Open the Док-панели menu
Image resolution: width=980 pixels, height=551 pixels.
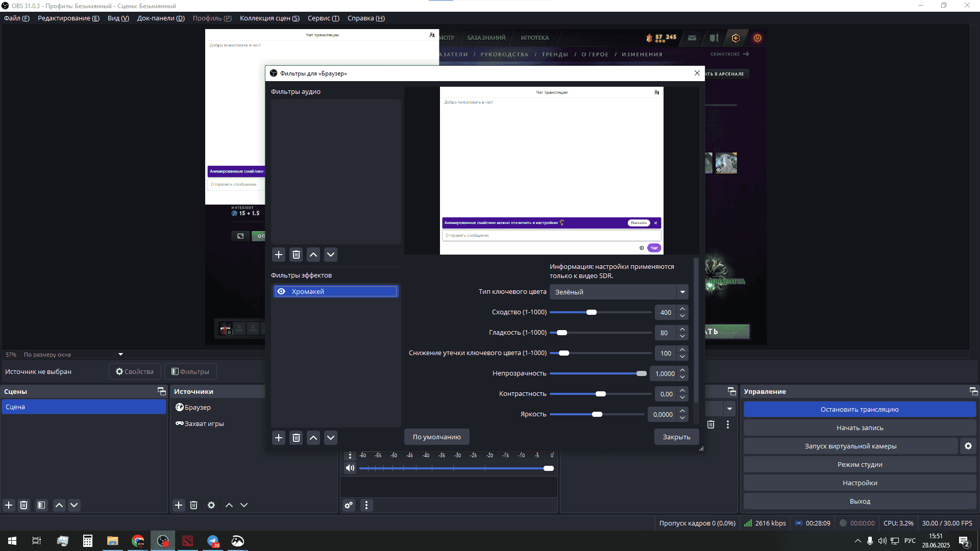pos(161,18)
